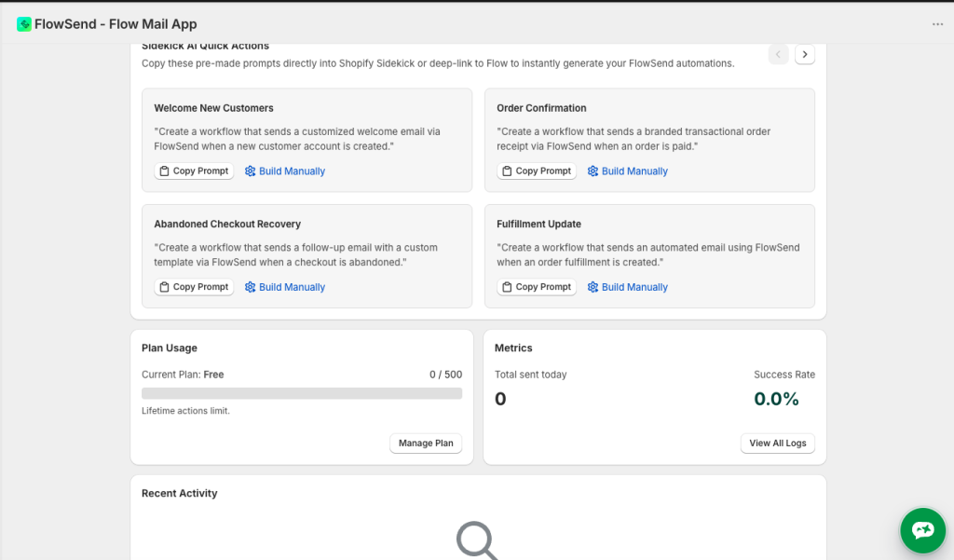Build Fulfillment Update workflow manually

628,287
